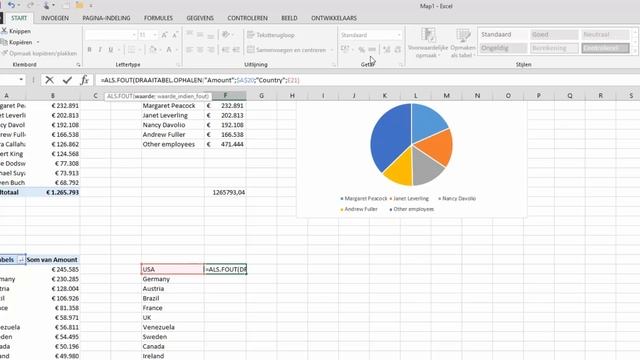Expand the Klembord dialog launcher
Screen dimensions: 640x360
click(x=78, y=64)
